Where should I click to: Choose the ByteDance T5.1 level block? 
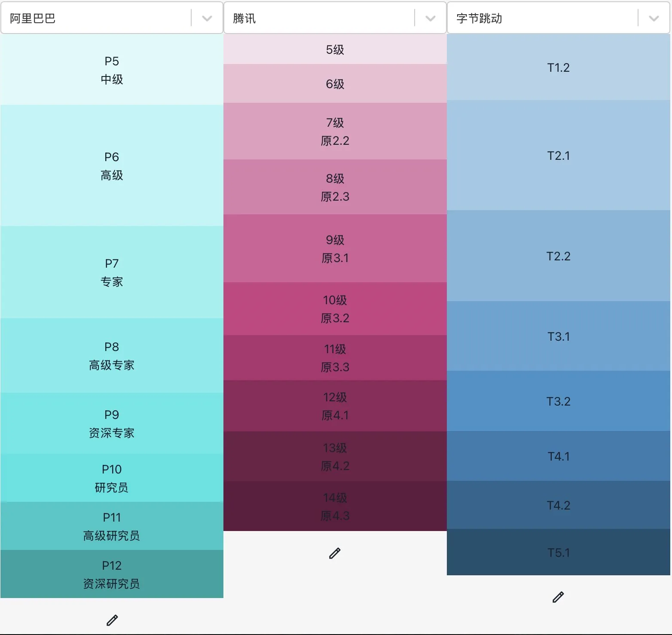pyautogui.click(x=559, y=552)
